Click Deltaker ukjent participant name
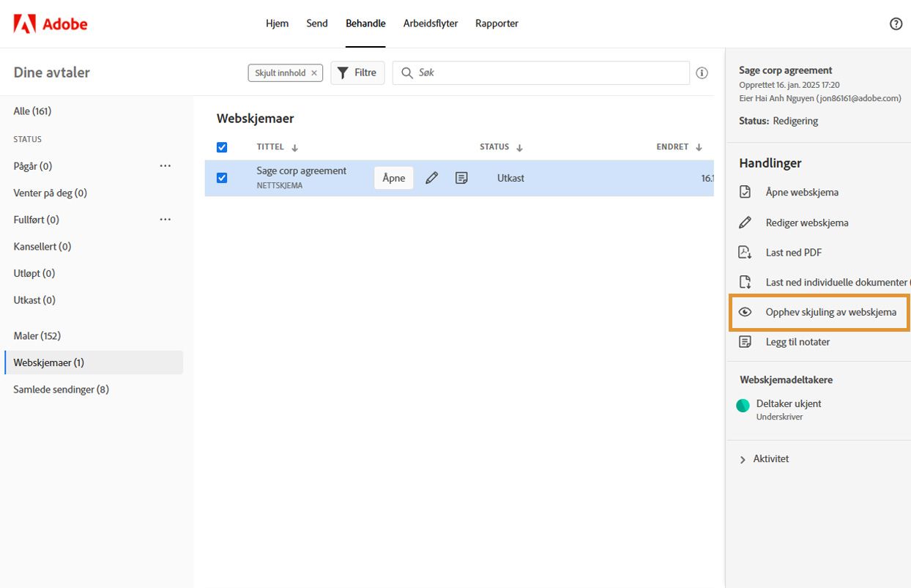 [789, 403]
